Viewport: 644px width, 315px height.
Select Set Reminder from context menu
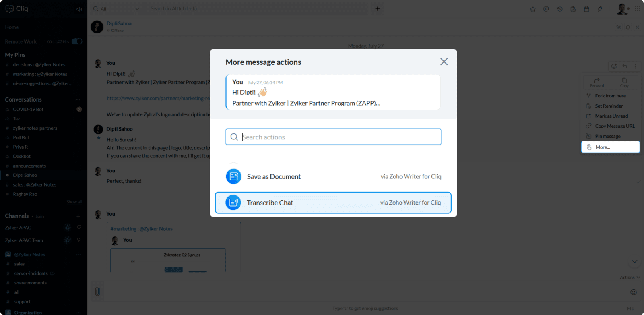click(x=609, y=106)
